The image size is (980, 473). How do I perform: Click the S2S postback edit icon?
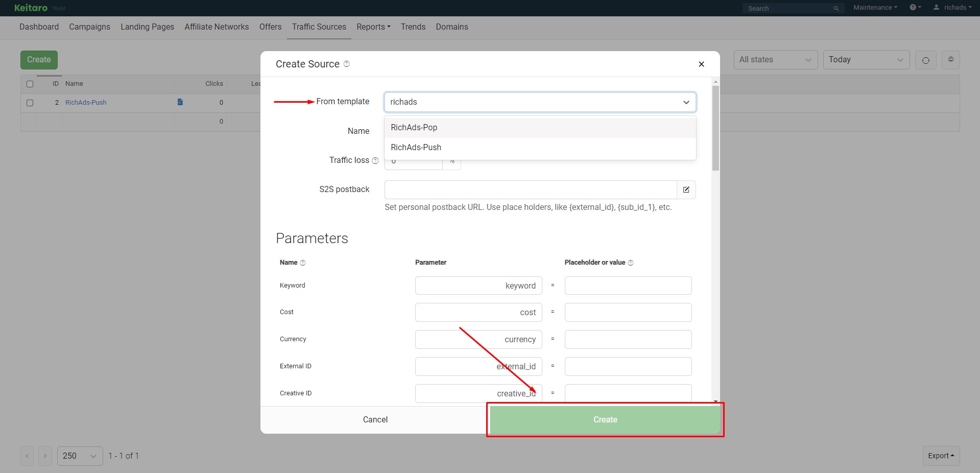686,190
